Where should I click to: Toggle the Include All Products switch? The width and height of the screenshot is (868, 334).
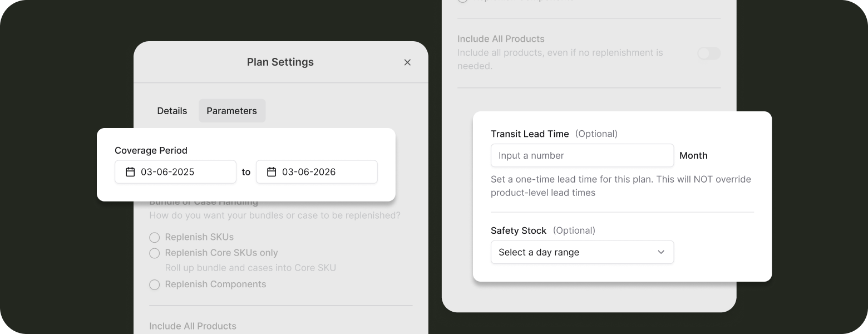pyautogui.click(x=709, y=53)
